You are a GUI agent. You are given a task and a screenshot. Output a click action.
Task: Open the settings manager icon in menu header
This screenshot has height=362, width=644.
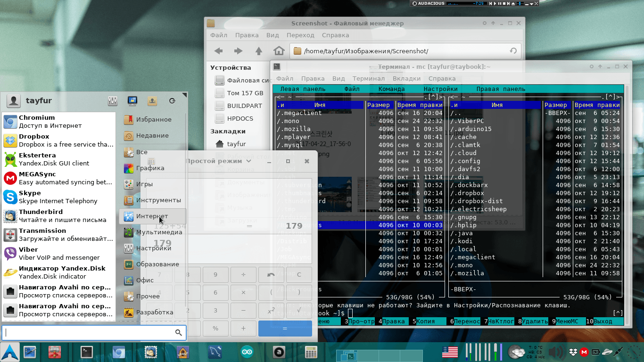(x=112, y=101)
